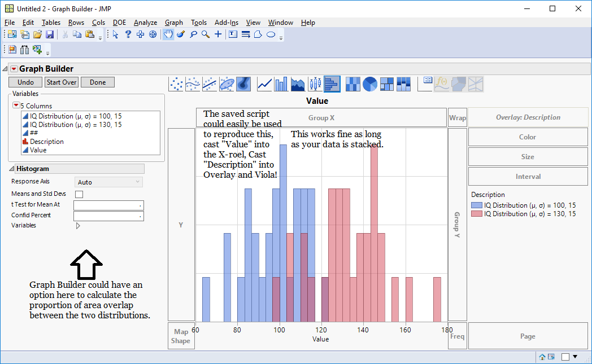Select the Grabber hand tool
The image size is (592, 364).
[168, 34]
